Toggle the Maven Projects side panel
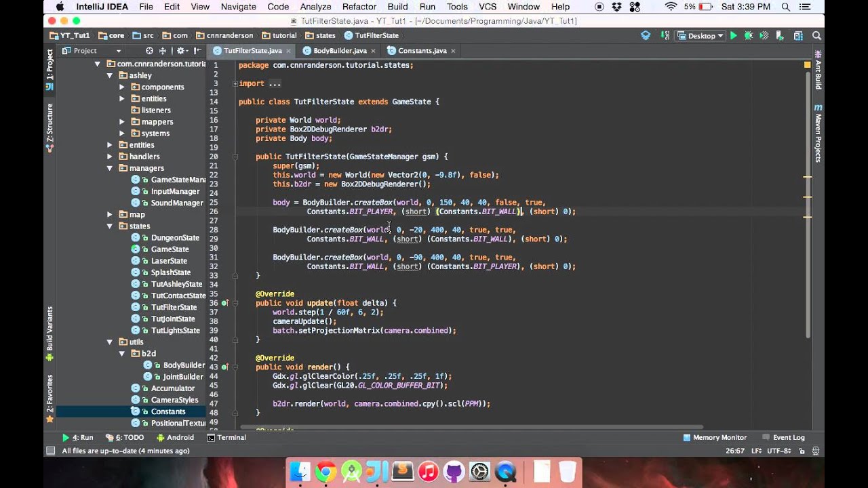The height and width of the screenshot is (488, 868). pyautogui.click(x=818, y=134)
